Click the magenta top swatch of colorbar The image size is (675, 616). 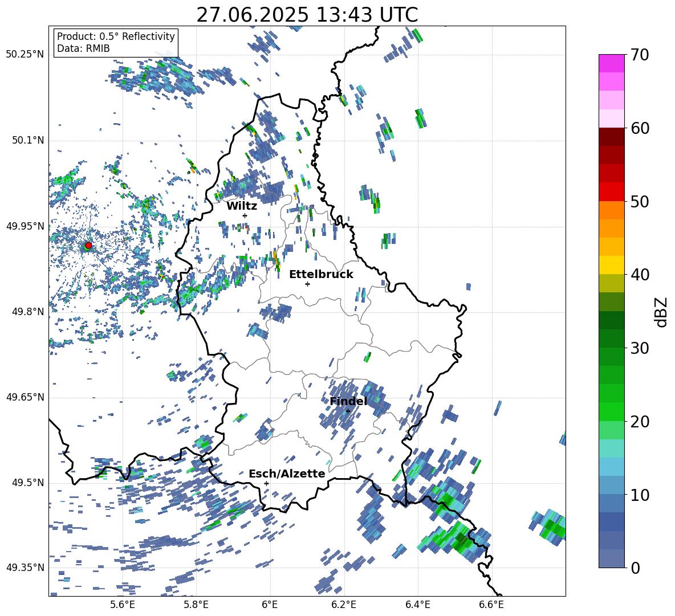[611, 63]
